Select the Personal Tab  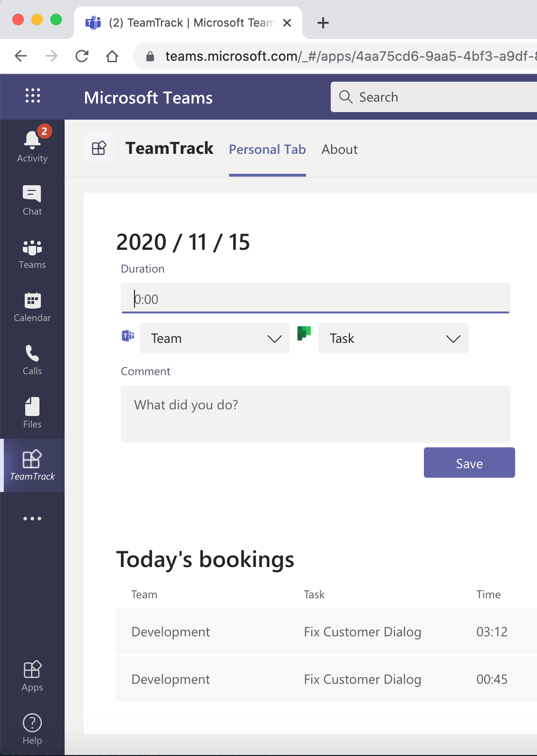tap(267, 150)
